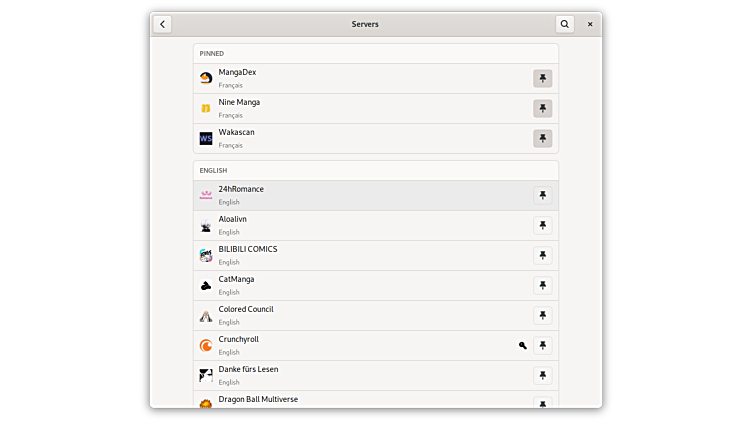Viewport: 752px width, 423px height.
Task: Pin the Crunchyroll server
Action: coord(542,345)
